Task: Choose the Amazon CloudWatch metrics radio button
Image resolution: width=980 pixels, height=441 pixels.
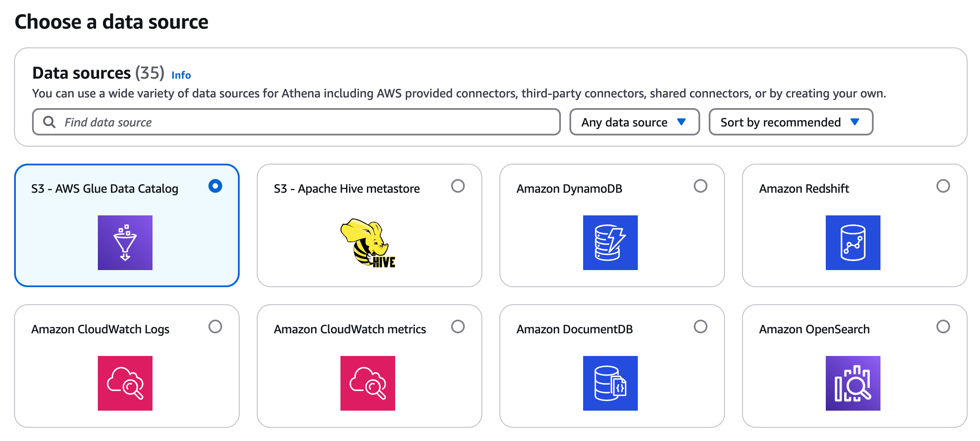Action: [458, 326]
